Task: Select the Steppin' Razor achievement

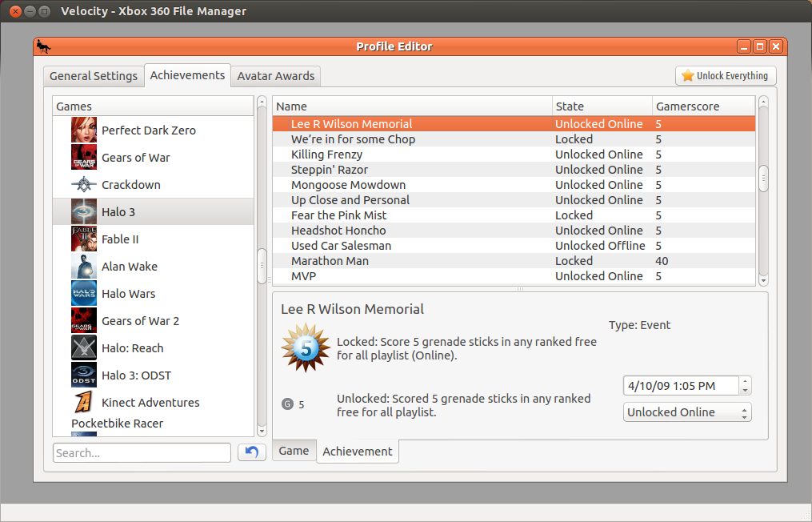Action: pos(514,170)
